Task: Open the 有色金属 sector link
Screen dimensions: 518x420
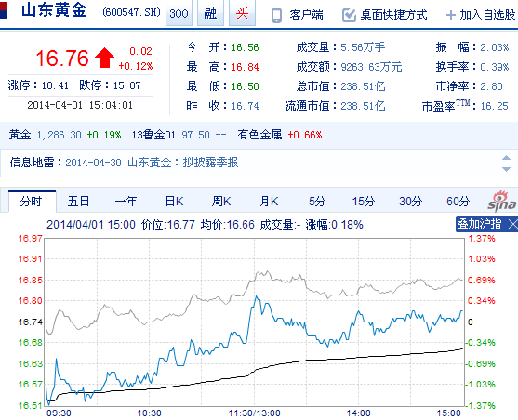Action: (259, 135)
